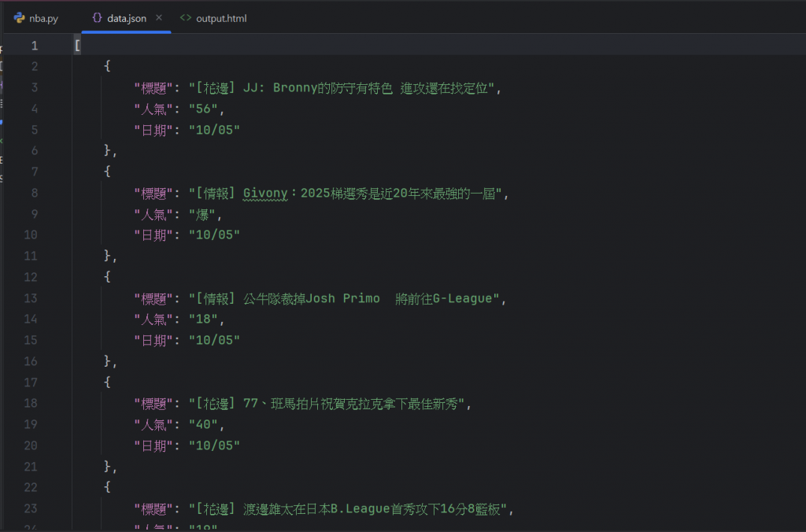
Task: Click the closing brace on line 21
Action: tap(107, 466)
